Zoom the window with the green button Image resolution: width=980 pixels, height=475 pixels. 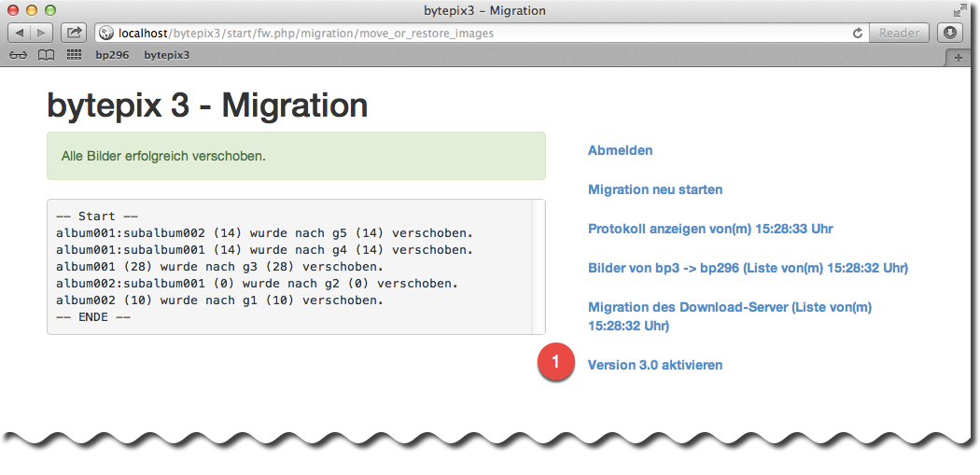[50, 10]
